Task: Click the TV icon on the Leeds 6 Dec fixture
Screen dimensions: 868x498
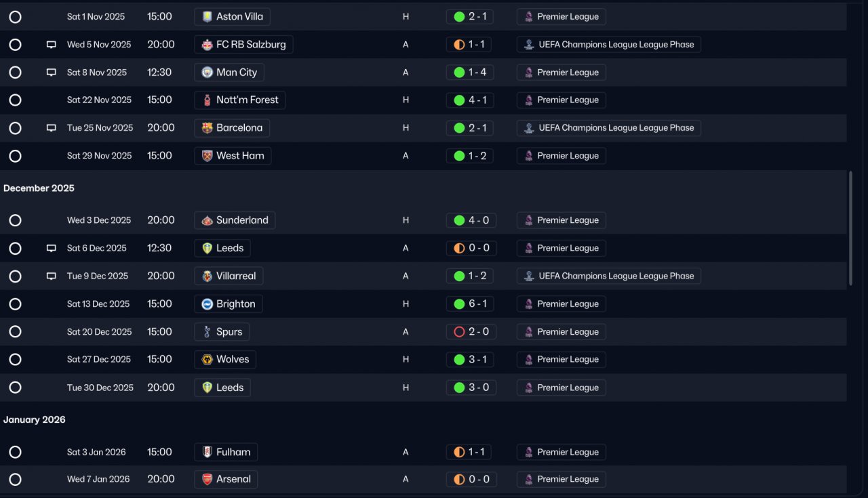Action: [51, 249]
